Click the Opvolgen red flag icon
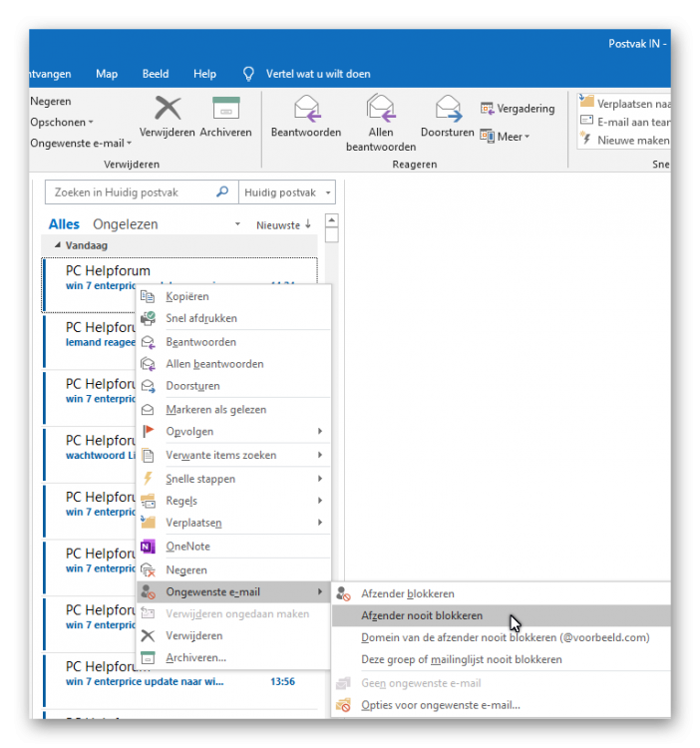Image resolution: width=700 pixels, height=748 pixels. 149,431
